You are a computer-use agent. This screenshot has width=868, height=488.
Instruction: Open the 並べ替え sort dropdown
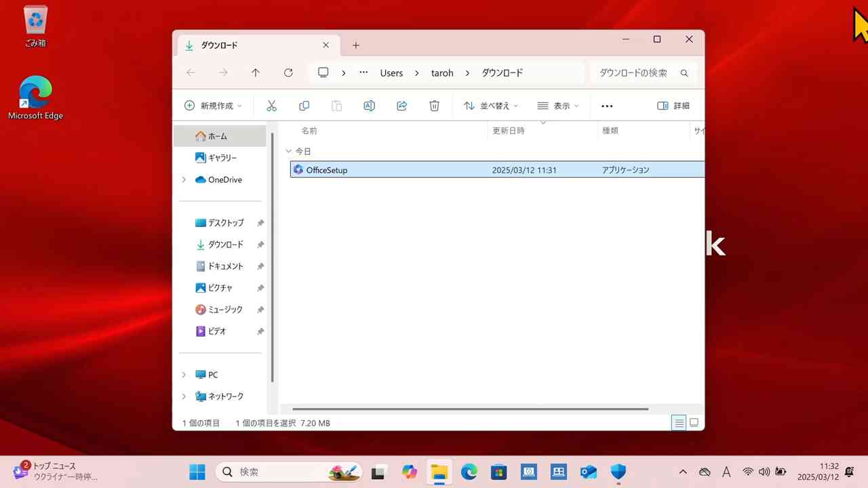click(490, 106)
